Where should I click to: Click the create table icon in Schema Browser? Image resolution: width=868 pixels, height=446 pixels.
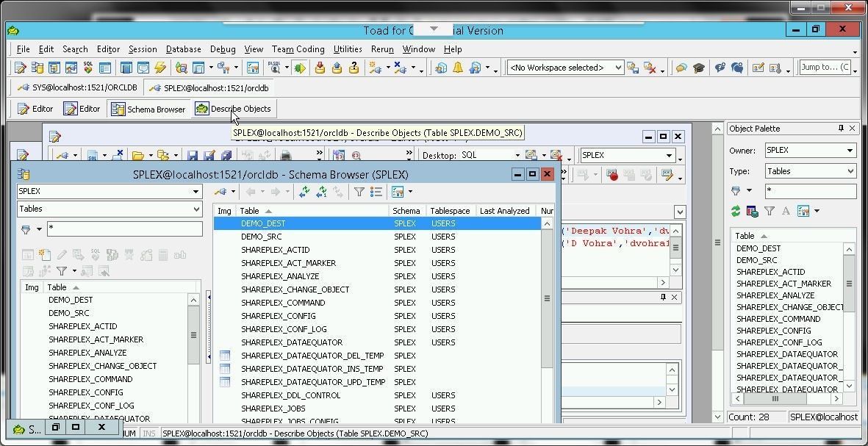tap(44, 255)
